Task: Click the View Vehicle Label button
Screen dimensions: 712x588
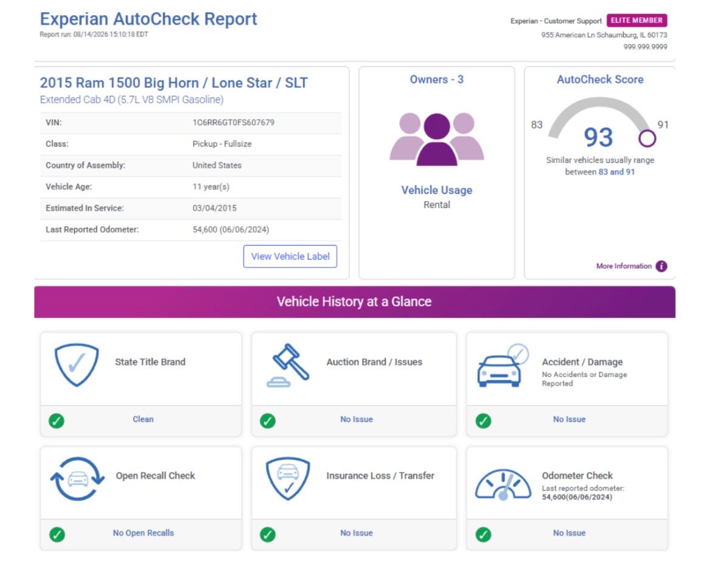Action: 290,257
